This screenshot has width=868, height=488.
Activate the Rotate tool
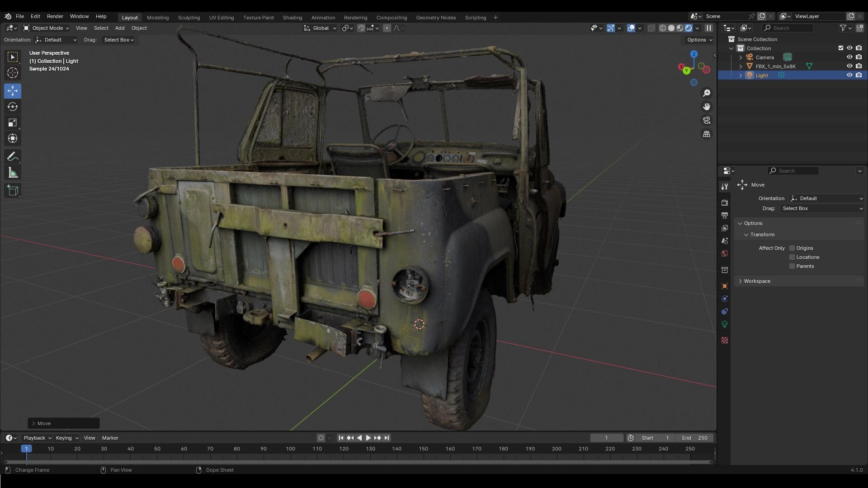pyautogui.click(x=13, y=107)
